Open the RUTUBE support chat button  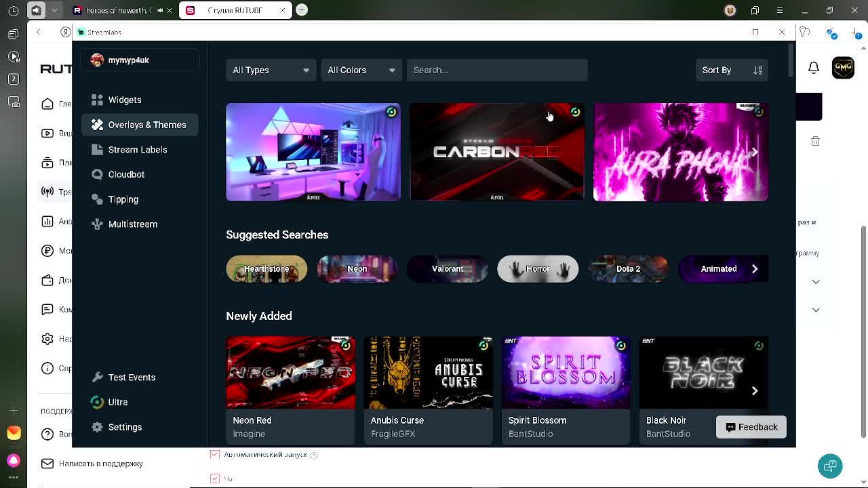click(830, 466)
